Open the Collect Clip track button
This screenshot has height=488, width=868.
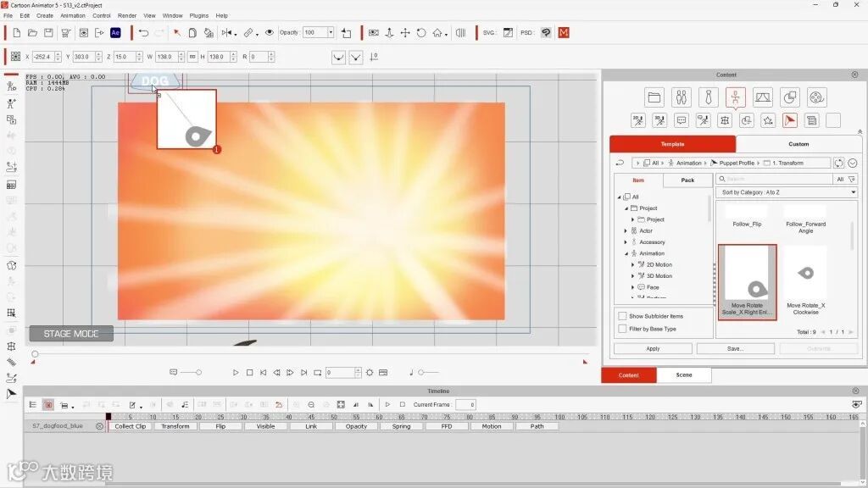[130, 426]
